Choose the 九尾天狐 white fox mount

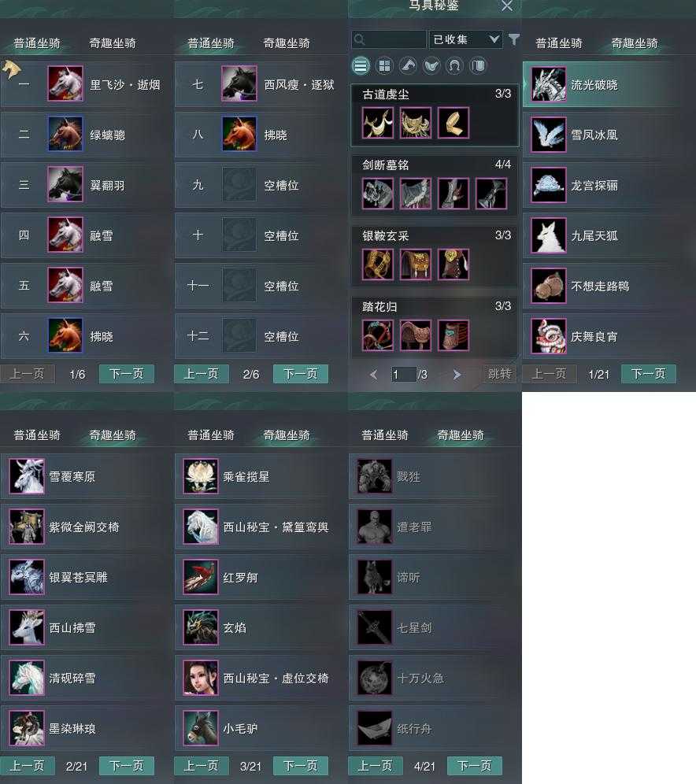pyautogui.click(x=549, y=235)
